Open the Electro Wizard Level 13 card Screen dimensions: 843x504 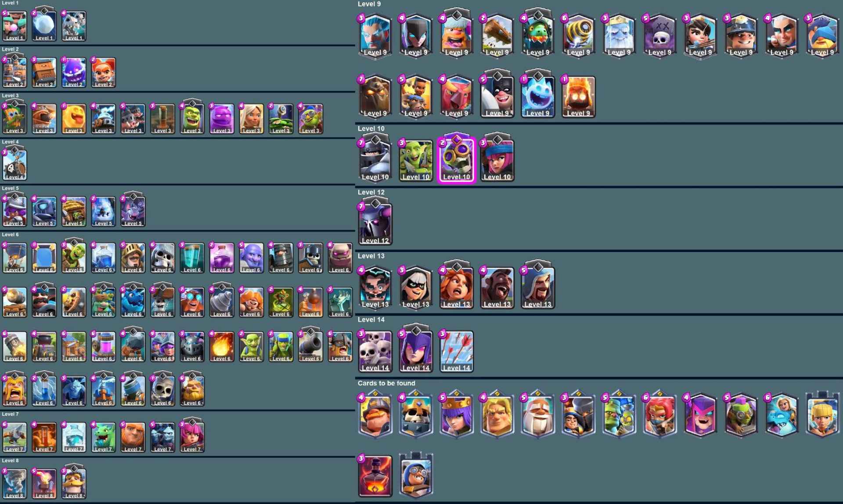[375, 287]
